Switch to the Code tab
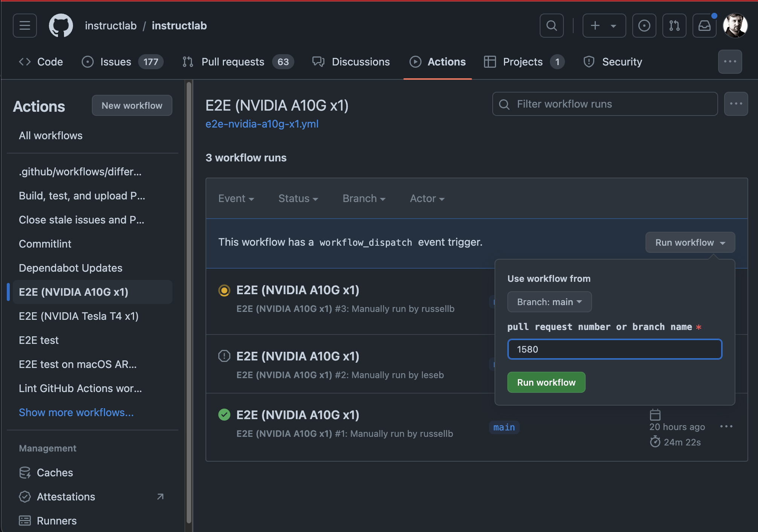This screenshot has height=532, width=758. [41, 62]
